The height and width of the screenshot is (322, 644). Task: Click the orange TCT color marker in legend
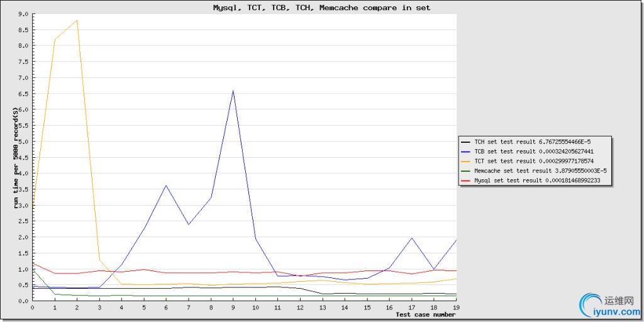click(466, 162)
